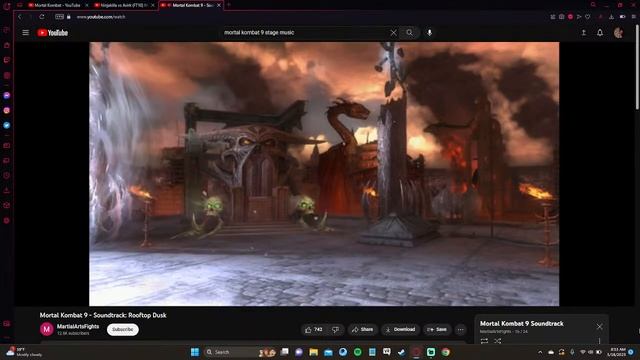
Task: Save the video to a playlist
Action: 437,329
